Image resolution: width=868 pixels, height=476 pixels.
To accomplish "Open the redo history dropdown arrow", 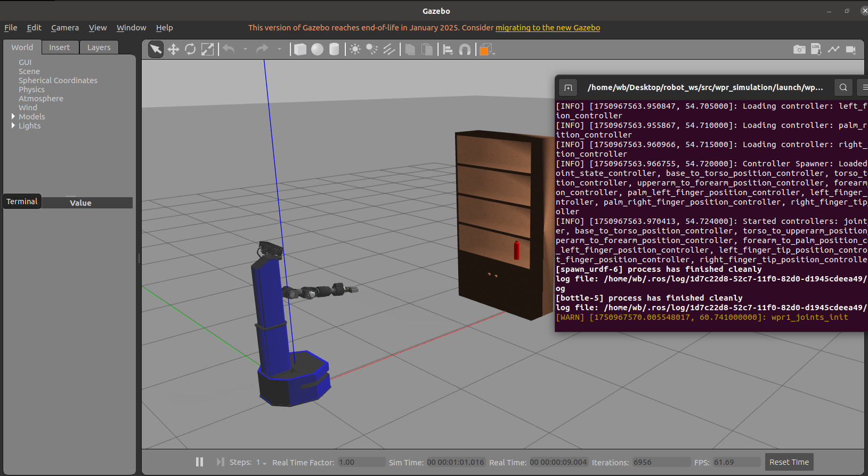I will (x=279, y=49).
